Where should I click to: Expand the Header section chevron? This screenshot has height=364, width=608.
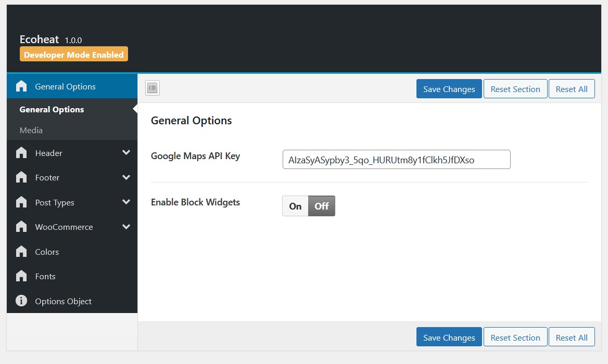[x=126, y=152]
